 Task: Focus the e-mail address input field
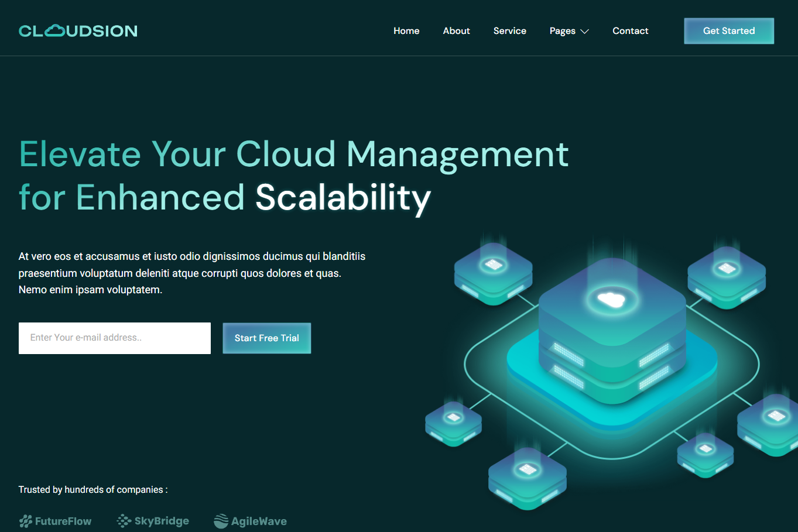(115, 338)
